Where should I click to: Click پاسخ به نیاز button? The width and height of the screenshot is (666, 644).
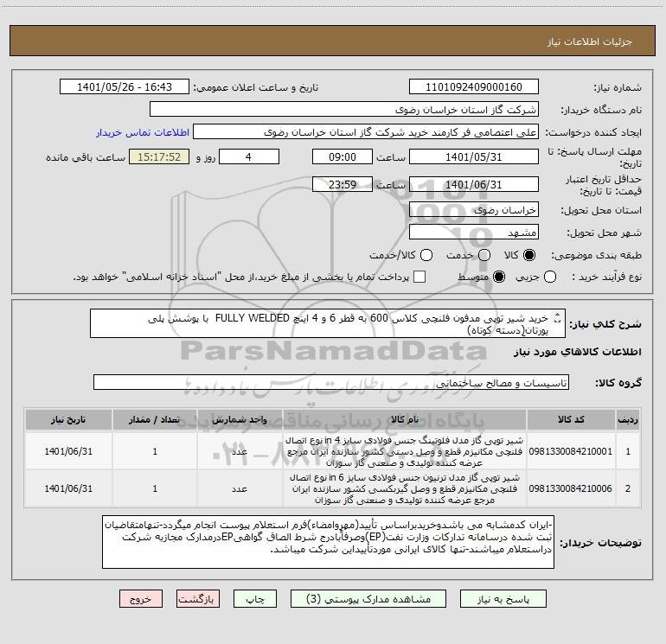(503, 599)
